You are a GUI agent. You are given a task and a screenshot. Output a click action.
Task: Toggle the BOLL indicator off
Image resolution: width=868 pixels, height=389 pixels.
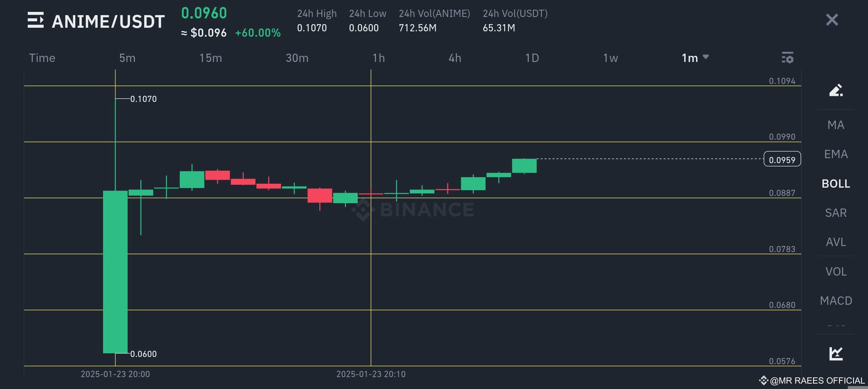pyautogui.click(x=836, y=183)
